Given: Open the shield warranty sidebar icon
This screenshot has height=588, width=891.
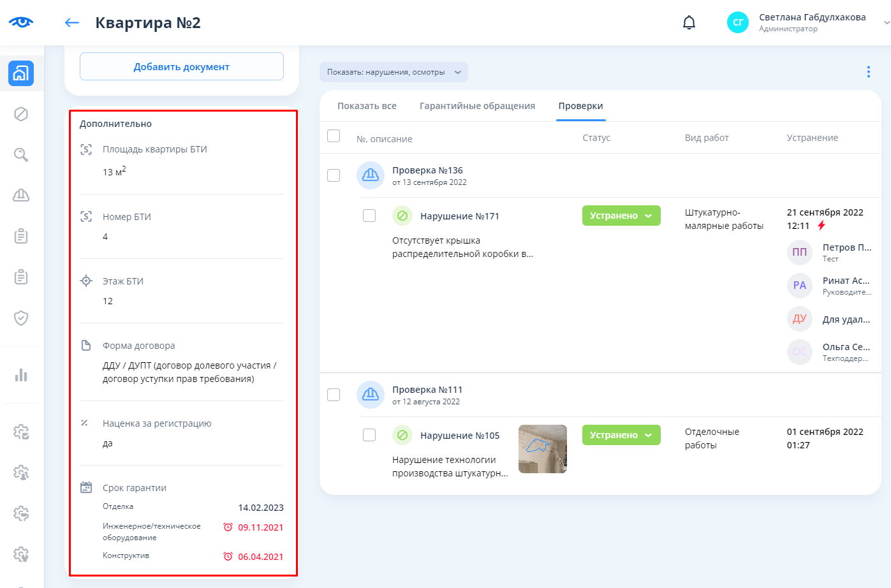Looking at the screenshot, I should (x=21, y=318).
